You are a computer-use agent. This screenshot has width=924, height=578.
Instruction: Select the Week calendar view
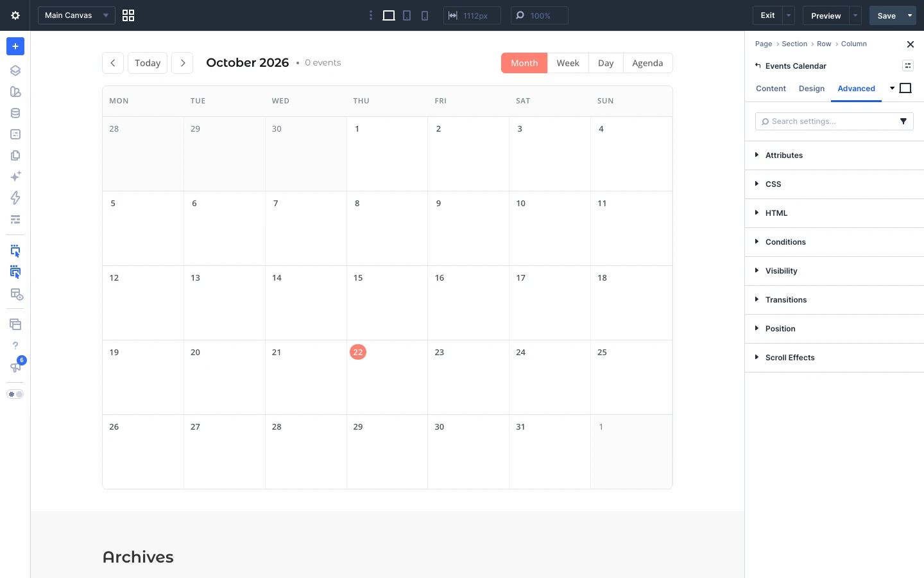point(568,63)
